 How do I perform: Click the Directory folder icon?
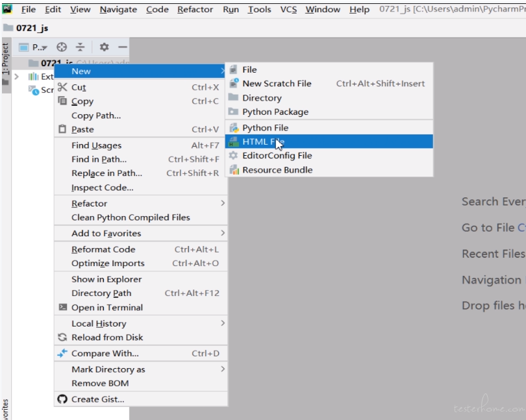coord(233,97)
